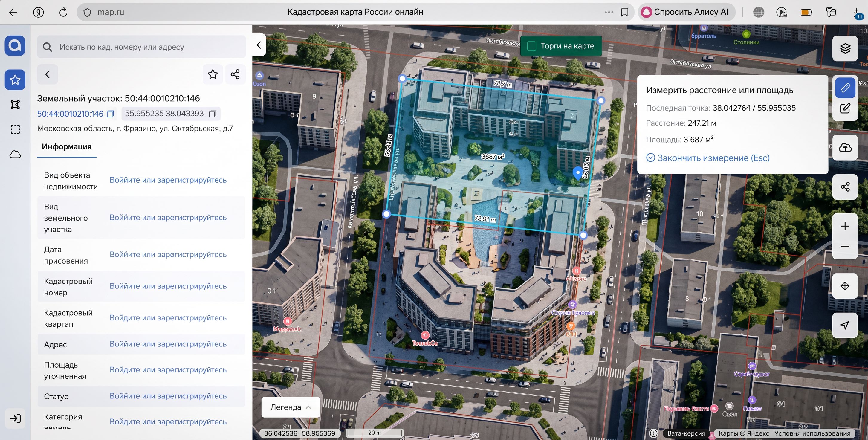868x440 pixels.
Task: Share parcel from the info panel
Action: (235, 74)
